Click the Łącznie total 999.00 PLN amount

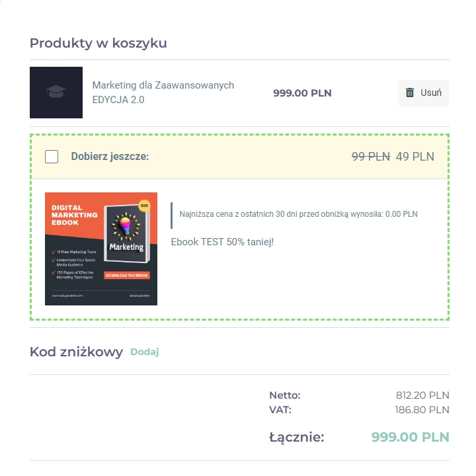[410, 437]
